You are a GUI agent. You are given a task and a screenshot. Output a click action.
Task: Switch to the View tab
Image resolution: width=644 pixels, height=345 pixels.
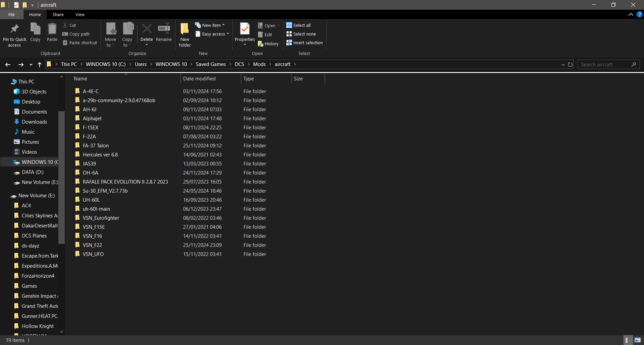[80, 14]
